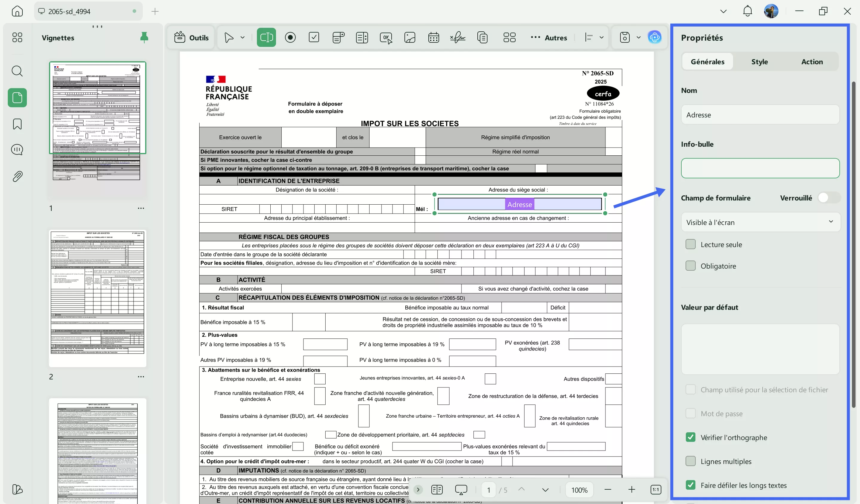Screen dimensions: 860x504
Task: Add a new tab with plus
Action: (155, 11)
